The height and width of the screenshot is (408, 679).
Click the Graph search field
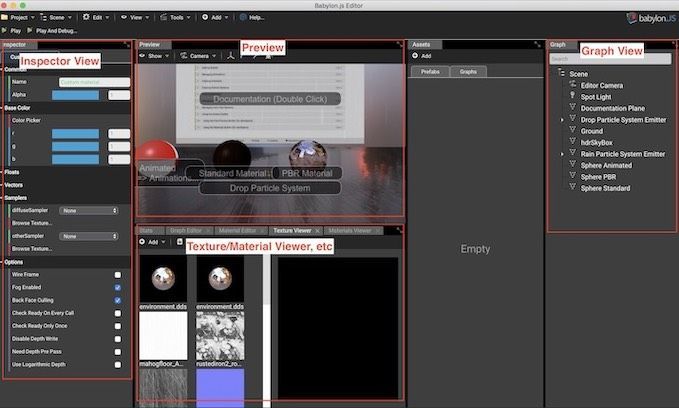click(x=610, y=59)
